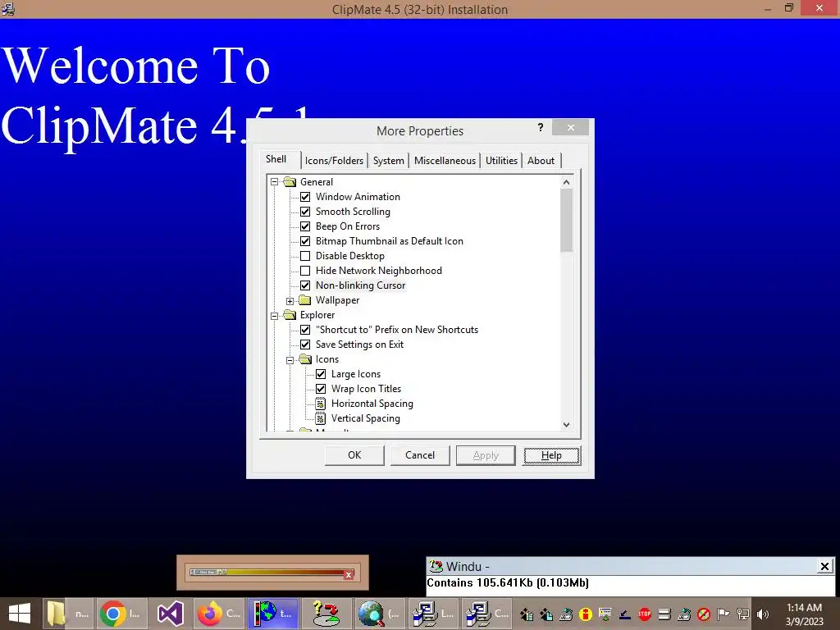840x630 pixels.
Task: Click the Icons folder icon
Action: click(x=305, y=359)
